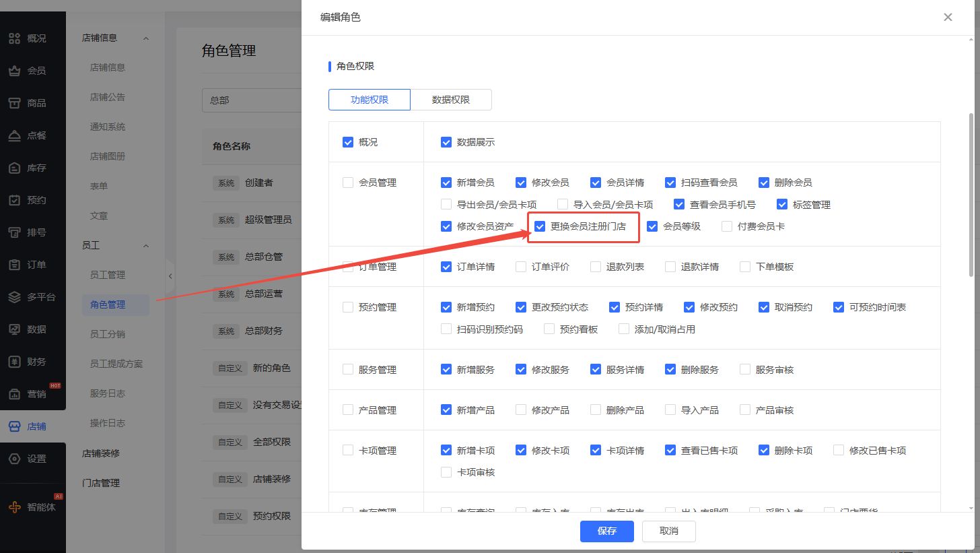The height and width of the screenshot is (553, 980).
Task: Switch to the 数据权限 tab
Action: pos(451,100)
